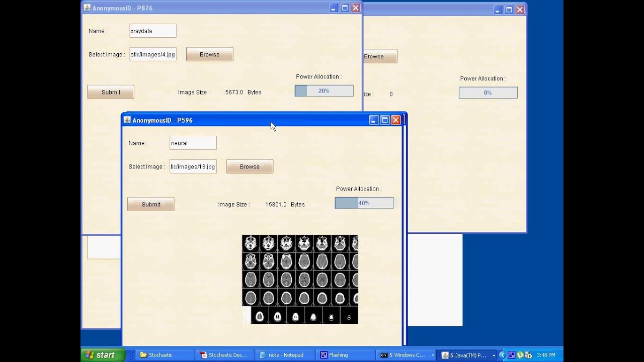This screenshot has width=644, height=362.
Task: Click Browse in the rightmost background window
Action: pos(380,56)
